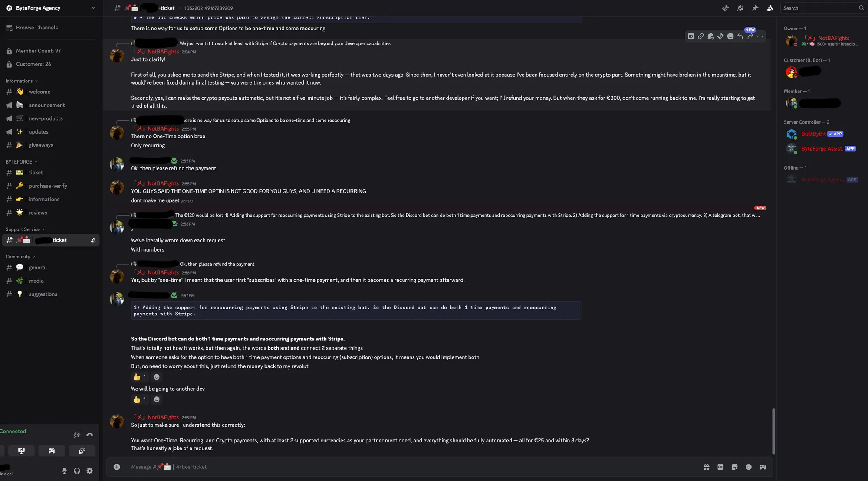Click the thumbs up reaction under refund message

tap(140, 377)
